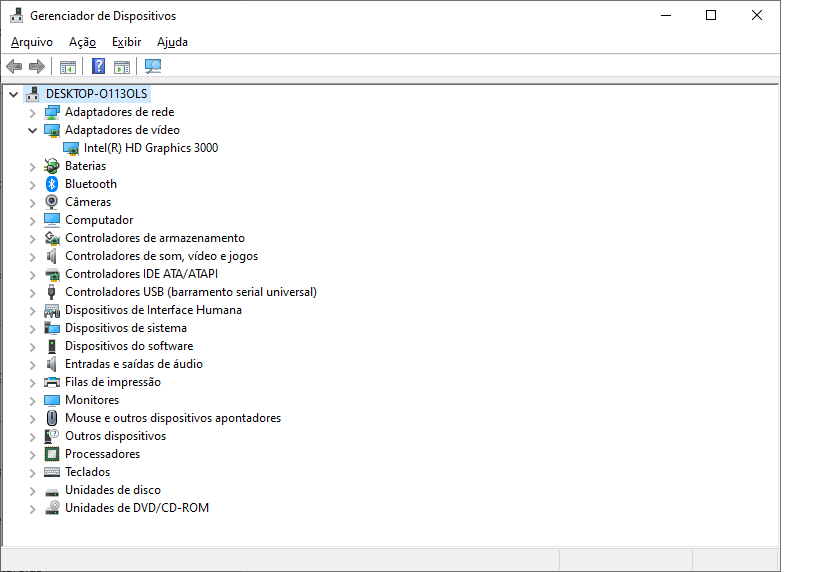The width and height of the screenshot is (819, 572).
Task: Expand the Baterias category arrow
Action: point(32,167)
